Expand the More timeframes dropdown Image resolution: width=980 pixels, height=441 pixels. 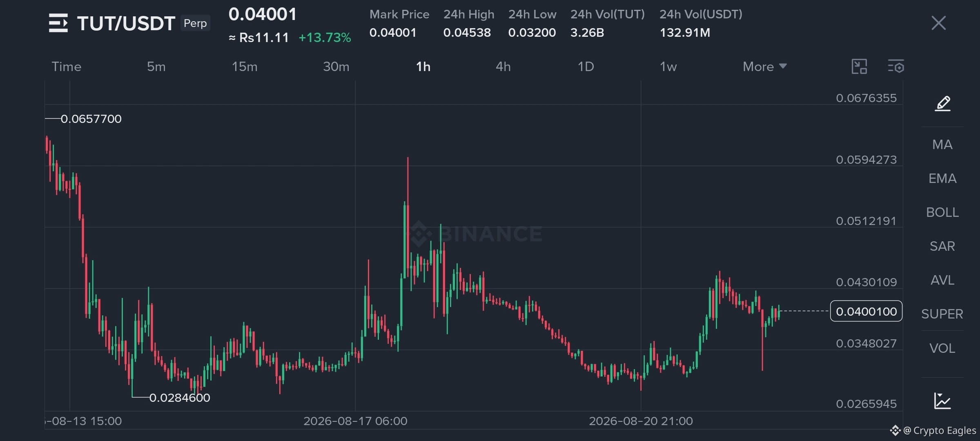tap(764, 67)
